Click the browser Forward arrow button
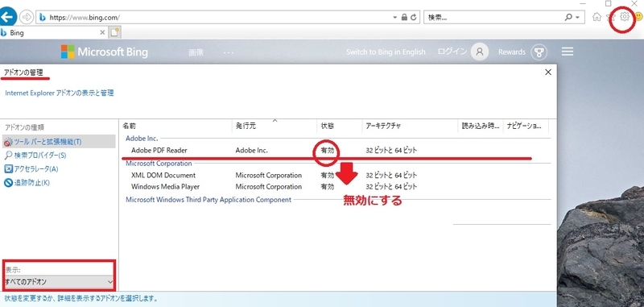The image size is (644, 307). (27, 17)
